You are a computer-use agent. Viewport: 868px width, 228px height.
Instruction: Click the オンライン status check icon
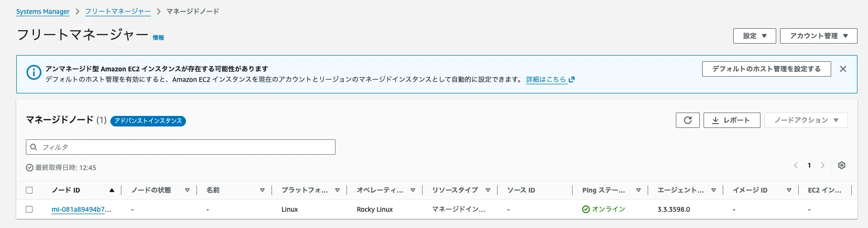tap(586, 209)
